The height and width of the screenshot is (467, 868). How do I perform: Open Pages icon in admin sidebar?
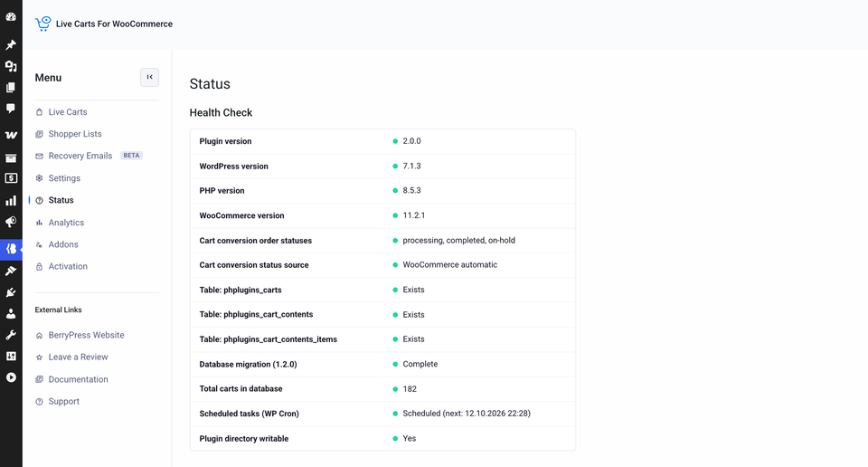coord(11,88)
